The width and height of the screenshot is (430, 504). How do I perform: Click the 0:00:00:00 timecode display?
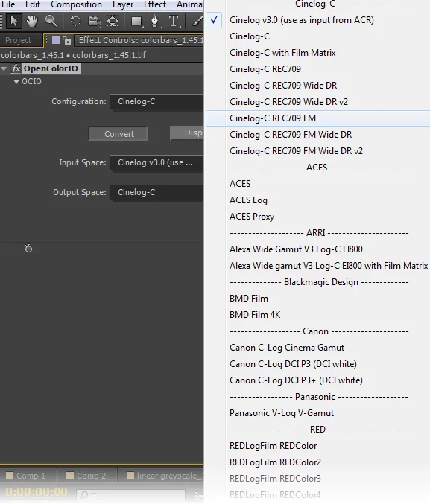tap(37, 492)
